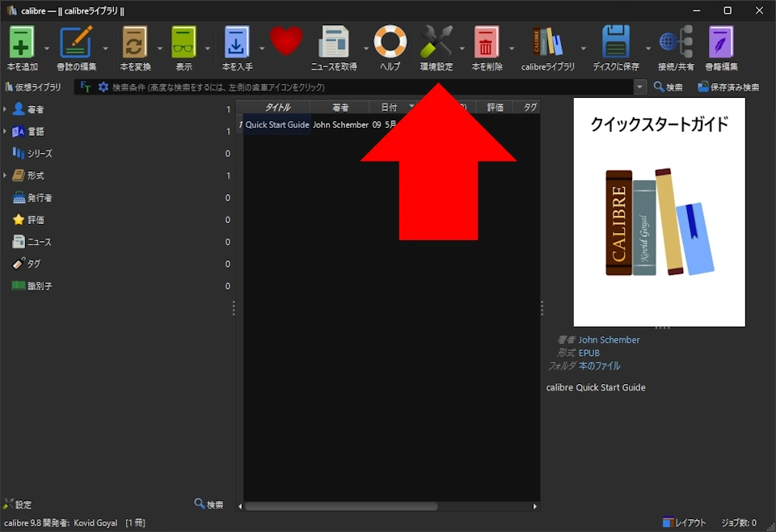This screenshot has height=532, width=776.
Task: Sort by タイトル column header
Action: tap(276, 107)
